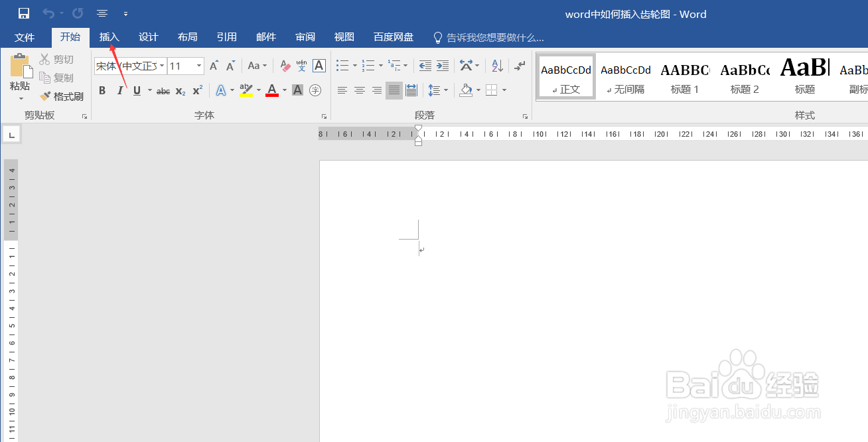Expand the font color dropdown arrow

pos(285,90)
